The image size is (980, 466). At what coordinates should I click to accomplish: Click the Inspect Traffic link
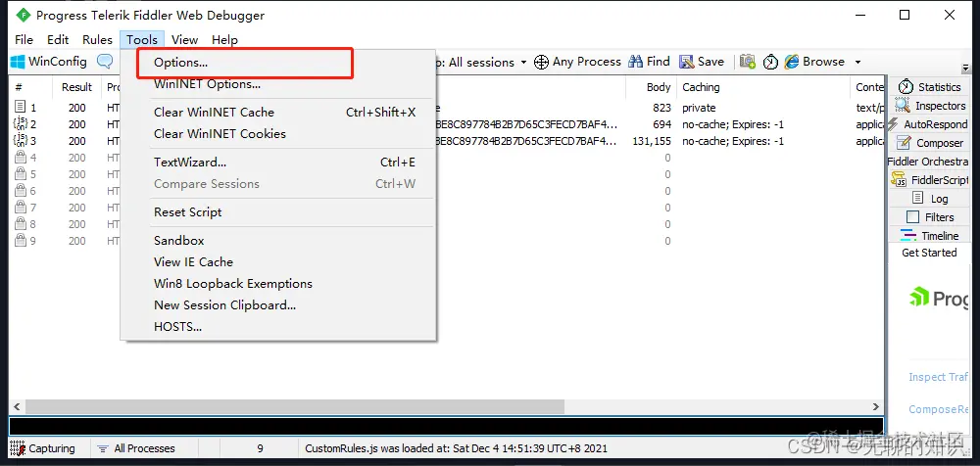coord(939,377)
